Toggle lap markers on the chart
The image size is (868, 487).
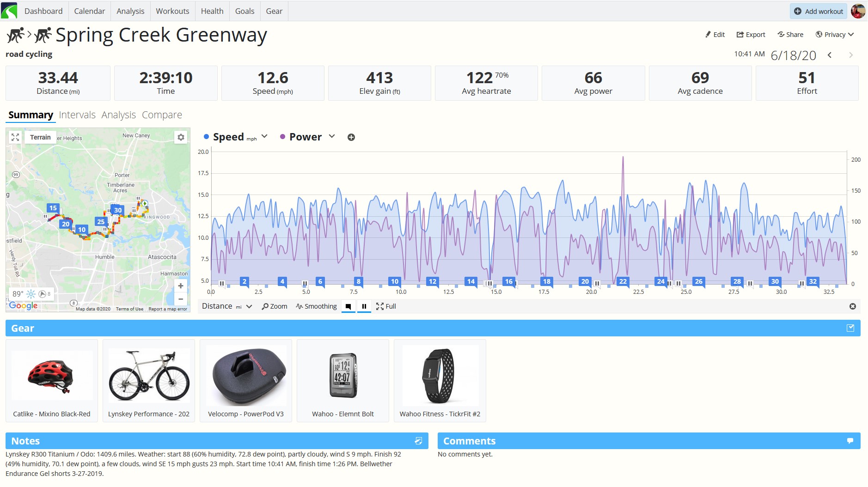click(x=348, y=306)
